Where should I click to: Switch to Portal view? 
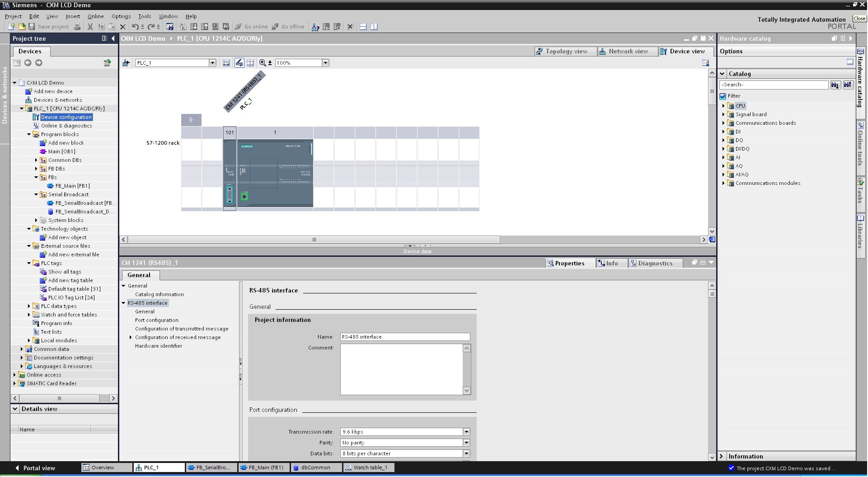(x=35, y=468)
